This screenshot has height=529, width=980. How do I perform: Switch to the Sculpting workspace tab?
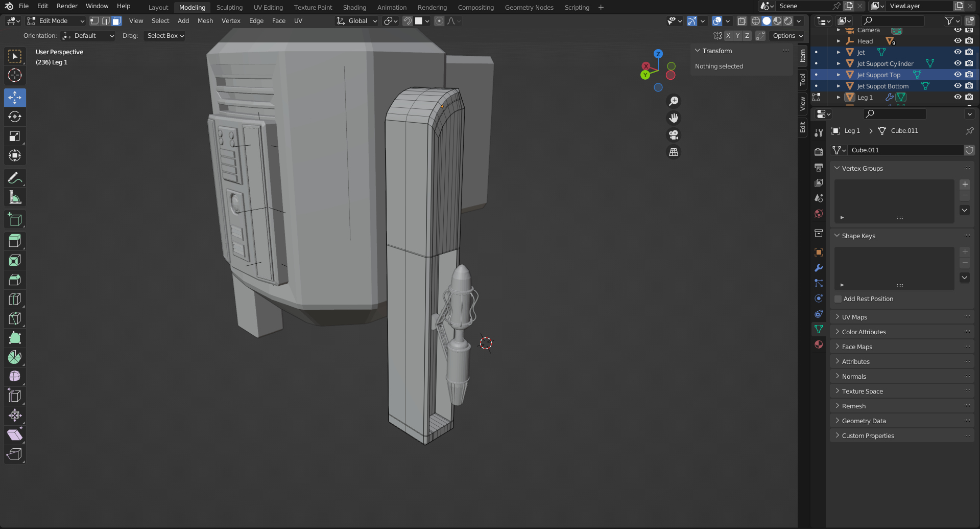point(229,7)
